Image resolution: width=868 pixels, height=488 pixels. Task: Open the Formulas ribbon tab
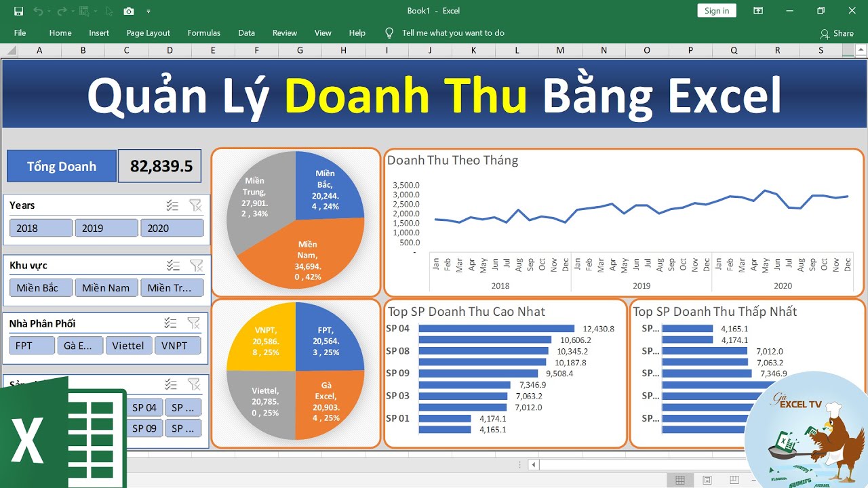point(204,33)
